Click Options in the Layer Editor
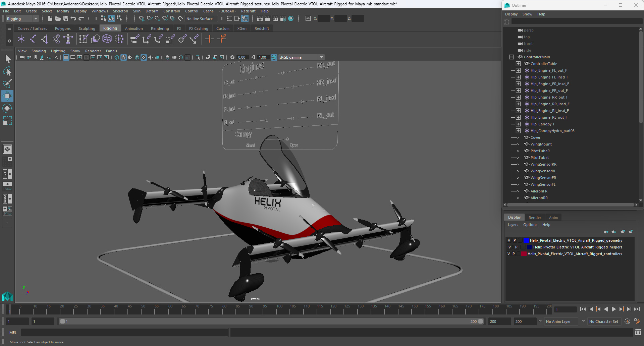 (530, 225)
